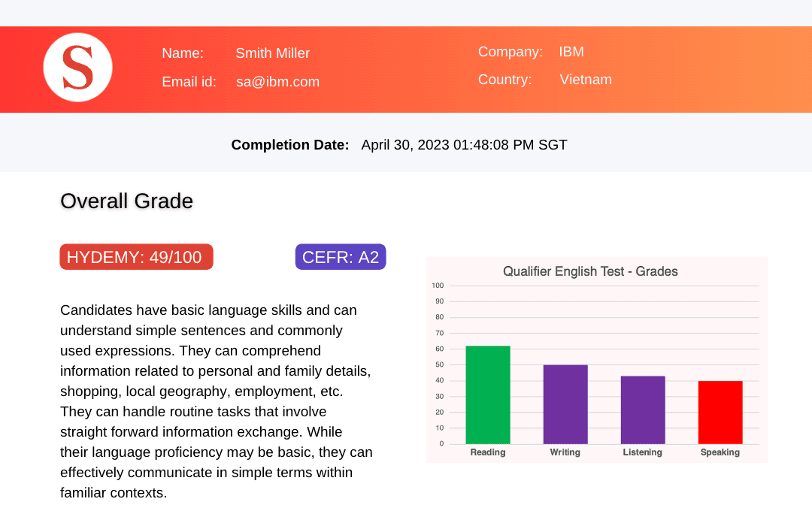Click the Smith Miller name text
The height and width of the screenshot is (517, 812).
click(x=272, y=53)
